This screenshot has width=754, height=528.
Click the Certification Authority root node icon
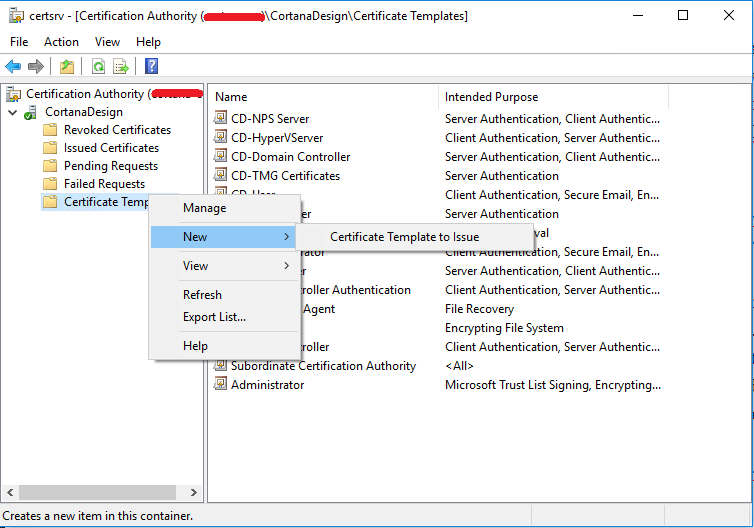pyautogui.click(x=13, y=94)
